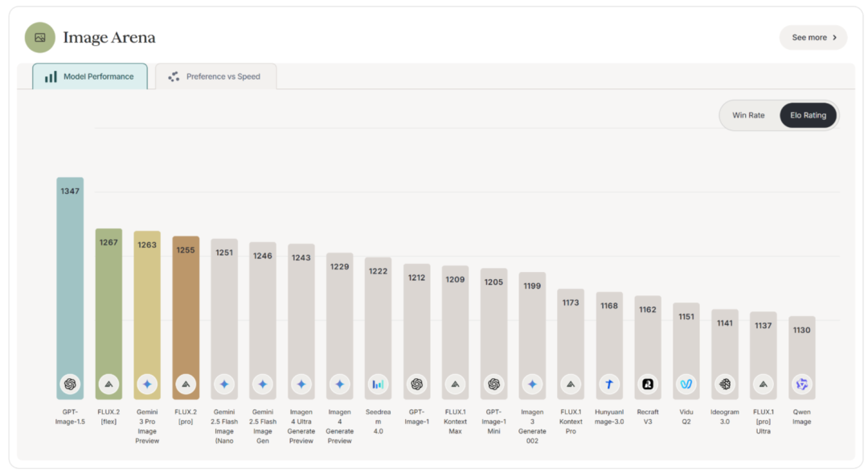This screenshot has width=868, height=473.
Task: Click the FLUX.1 Kontext Max logo icon
Action: click(455, 384)
